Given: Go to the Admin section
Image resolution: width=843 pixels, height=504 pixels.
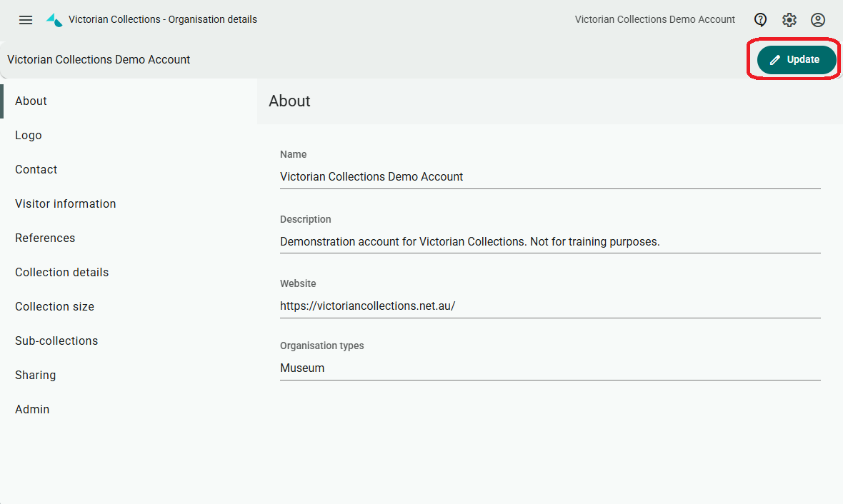Looking at the screenshot, I should coord(32,410).
